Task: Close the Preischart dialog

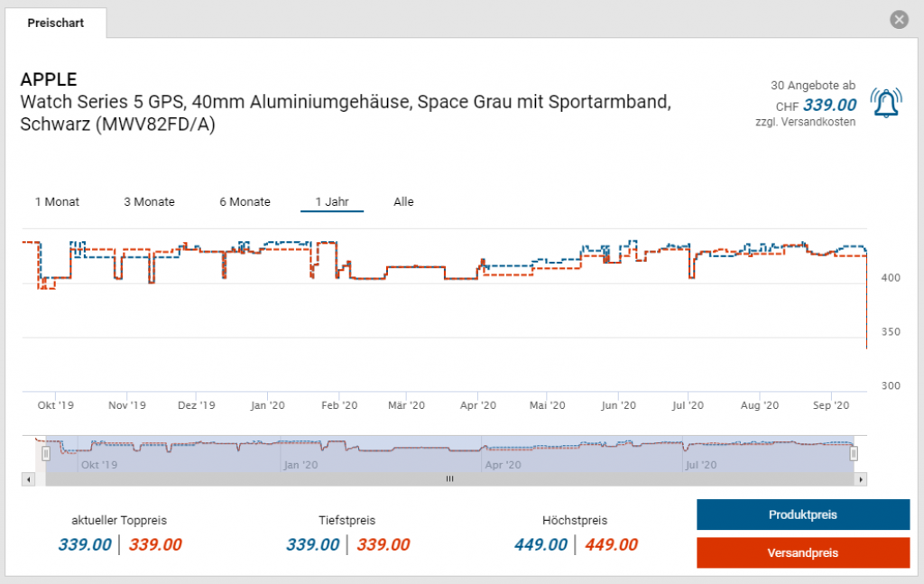Action: coord(899,20)
